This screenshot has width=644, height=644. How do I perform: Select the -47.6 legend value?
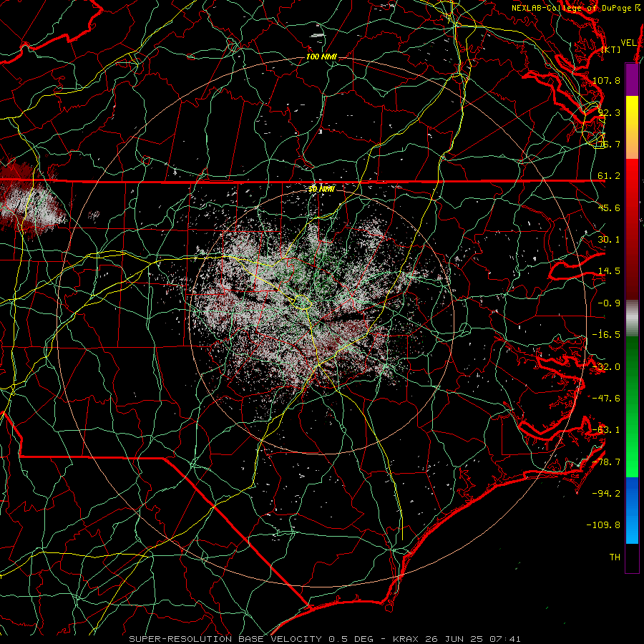tap(606, 399)
